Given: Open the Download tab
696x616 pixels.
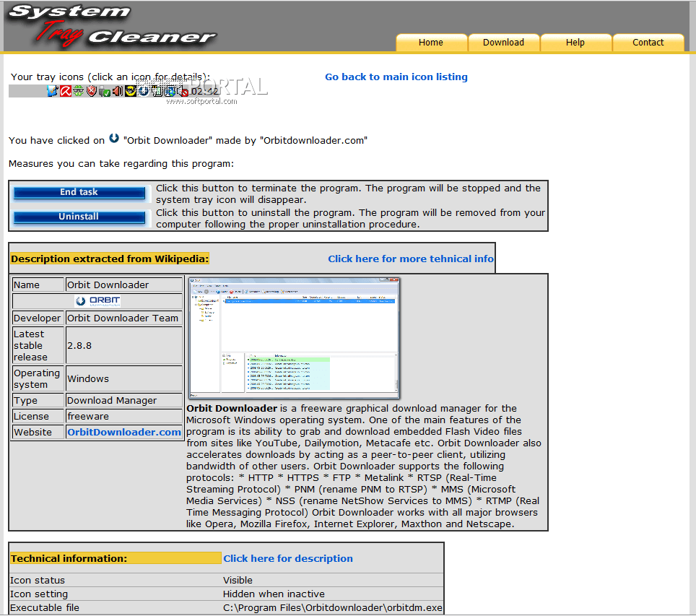Looking at the screenshot, I should pos(503,42).
